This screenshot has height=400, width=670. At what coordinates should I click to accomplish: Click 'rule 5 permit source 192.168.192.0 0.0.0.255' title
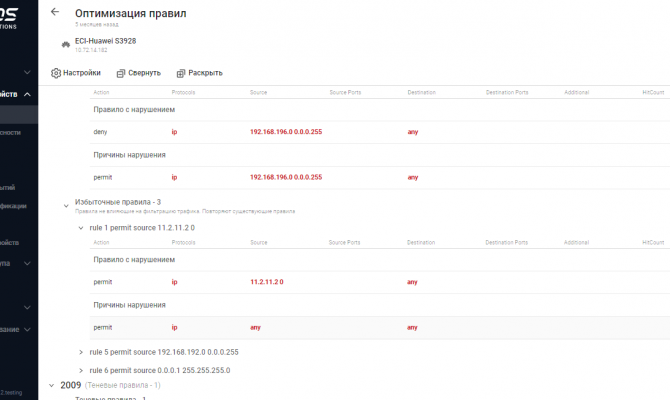(164, 352)
